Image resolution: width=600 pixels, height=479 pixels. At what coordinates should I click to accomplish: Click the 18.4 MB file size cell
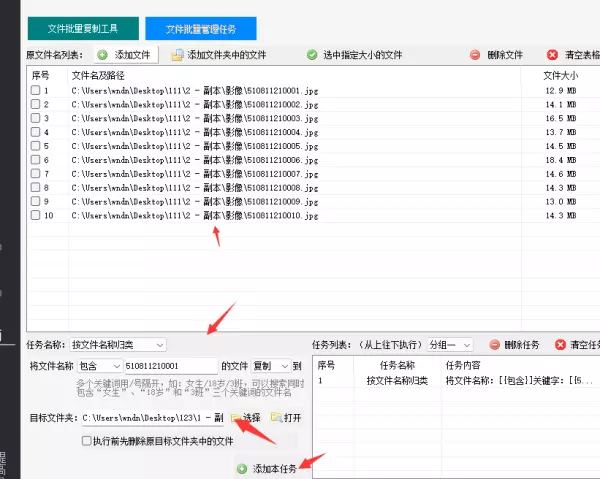561,160
